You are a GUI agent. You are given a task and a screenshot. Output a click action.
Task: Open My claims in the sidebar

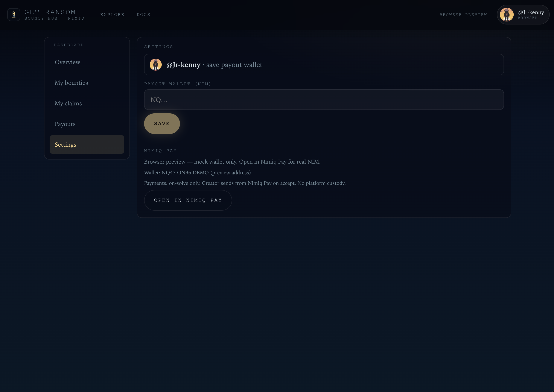[x=87, y=103]
